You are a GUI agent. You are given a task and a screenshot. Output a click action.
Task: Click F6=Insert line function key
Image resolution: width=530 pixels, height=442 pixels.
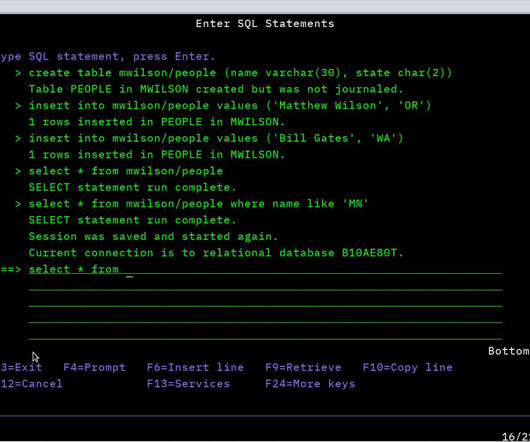[195, 367]
